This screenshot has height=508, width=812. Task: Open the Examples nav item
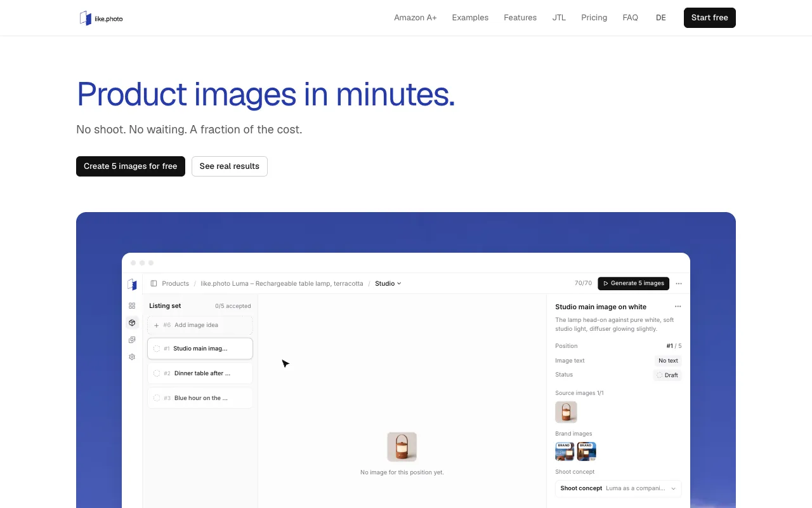point(470,18)
